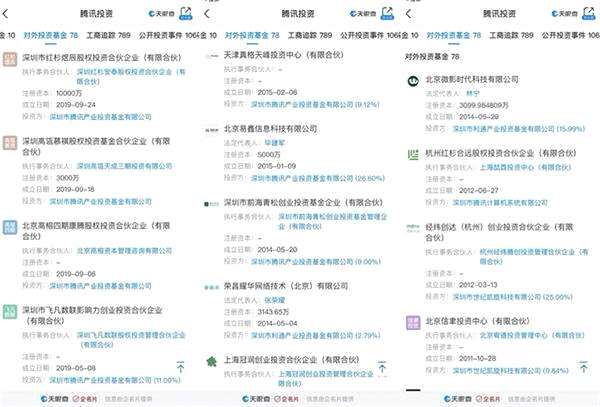Open company name 北京易鑫信息科技有限公司
The width and height of the screenshot is (600, 407).
pos(271,129)
